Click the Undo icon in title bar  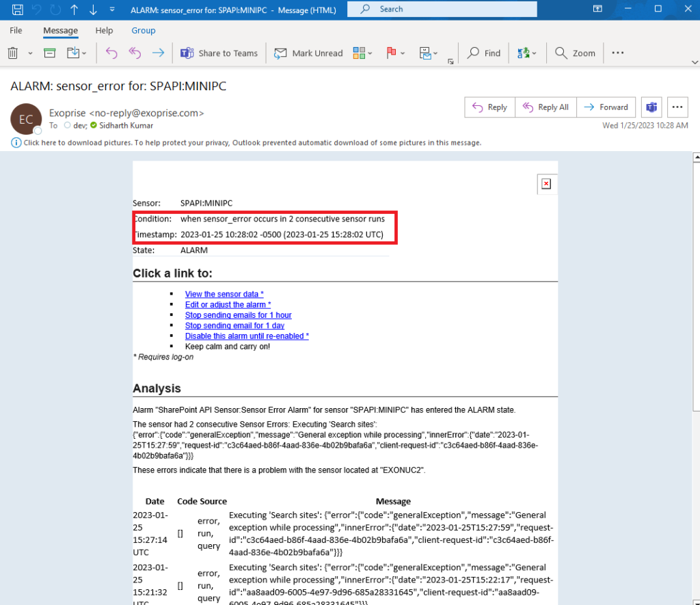(37, 10)
